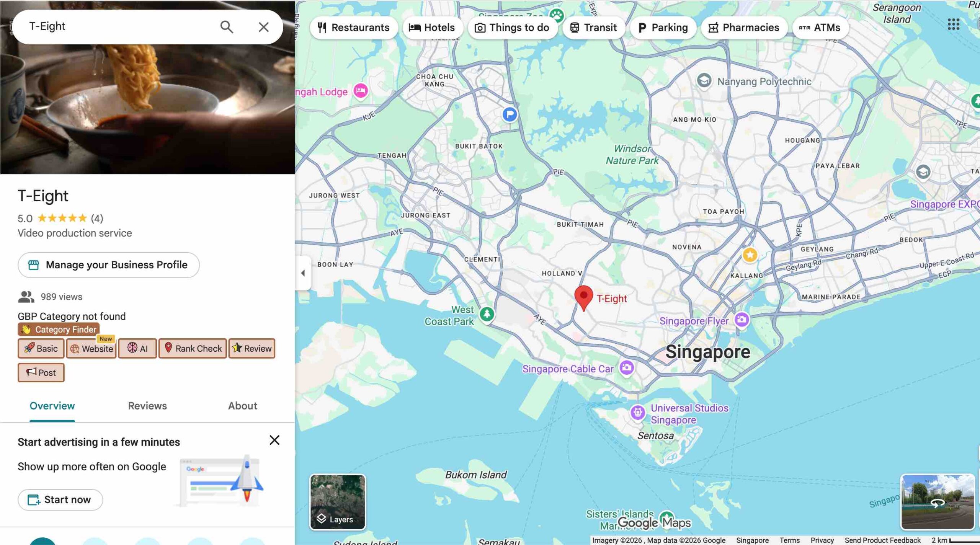This screenshot has width=980, height=545.
Task: Stay on the Overview tab
Action: (52, 406)
